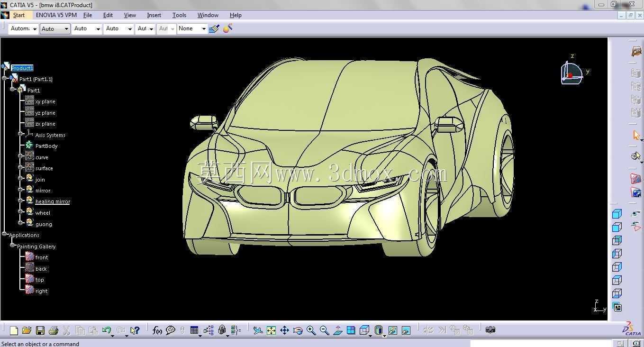644x347 pixels.
Task: Open the Formula f(x) tool
Action: [157, 330]
